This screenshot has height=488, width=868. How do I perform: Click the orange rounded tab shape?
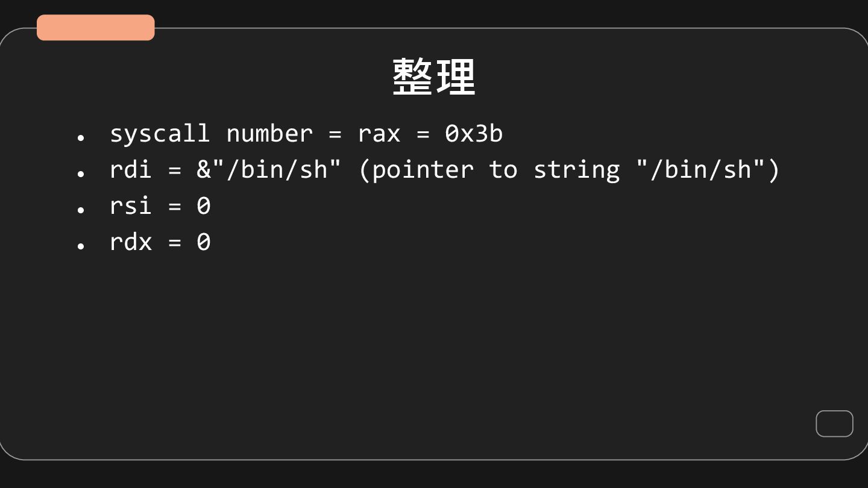click(x=95, y=28)
